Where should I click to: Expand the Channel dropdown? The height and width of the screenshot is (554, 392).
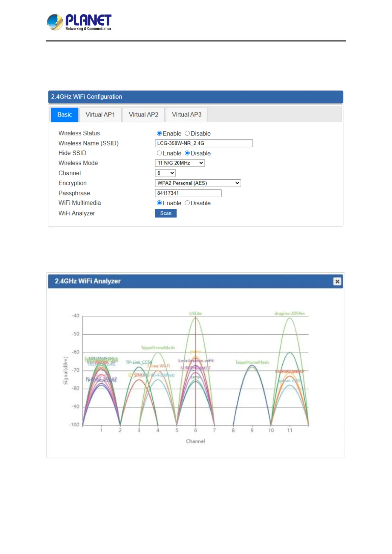(x=165, y=173)
